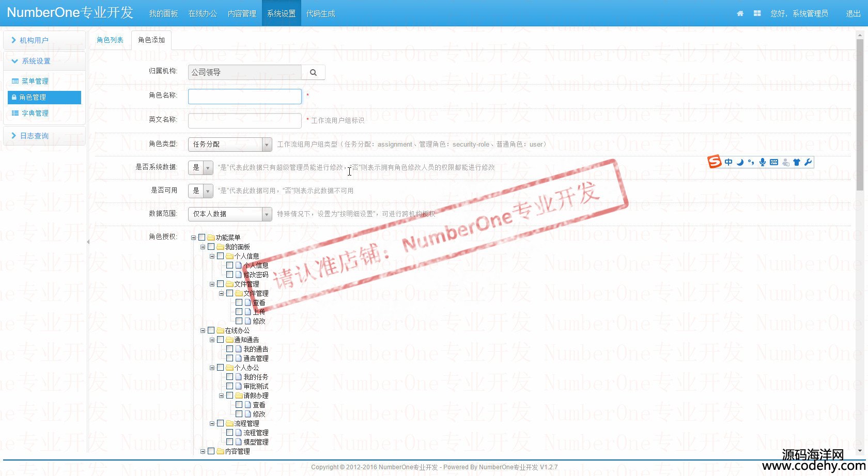
Task: Click the 菜单管理 menu icon
Action: 15,81
